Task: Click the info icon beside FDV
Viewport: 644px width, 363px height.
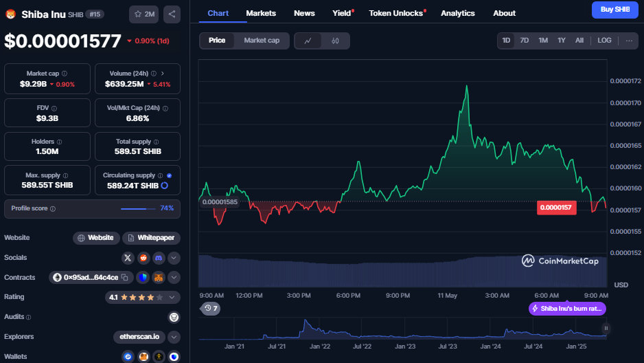Action: coord(54,109)
